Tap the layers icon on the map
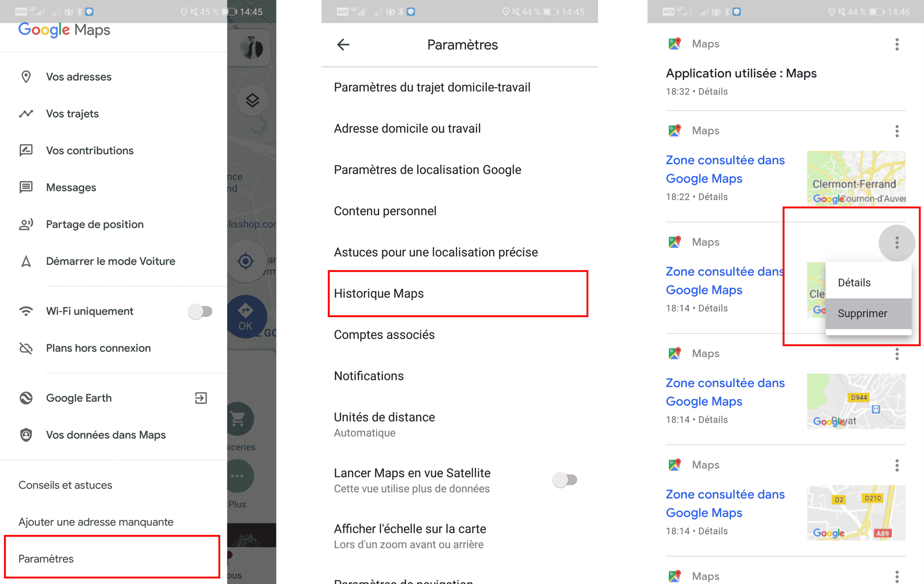Screen dimensions: 924x584 (252, 100)
